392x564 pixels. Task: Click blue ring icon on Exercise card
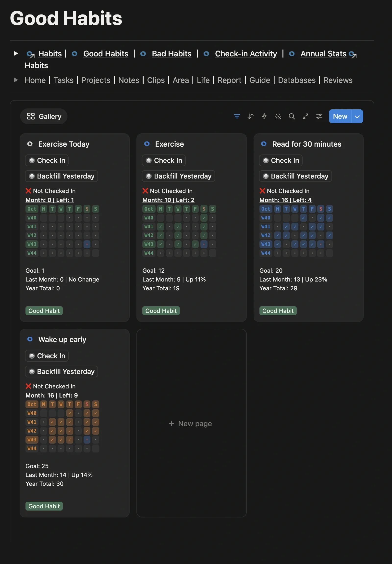pos(147,144)
